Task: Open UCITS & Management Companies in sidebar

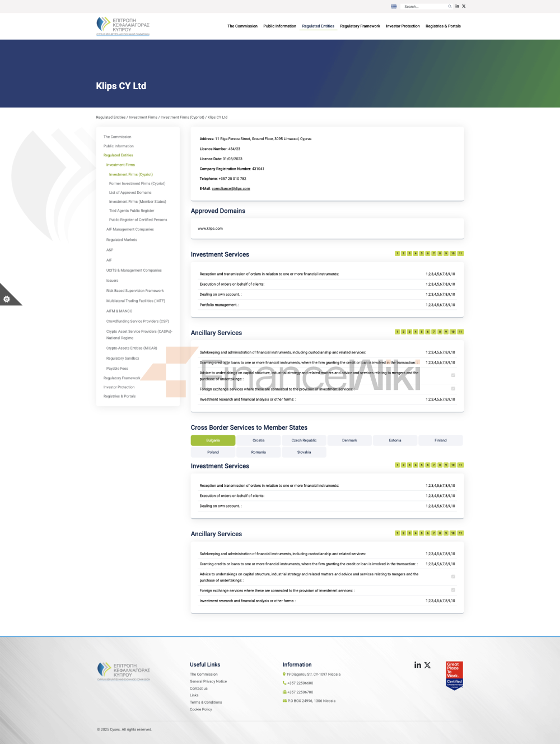Action: click(x=134, y=270)
